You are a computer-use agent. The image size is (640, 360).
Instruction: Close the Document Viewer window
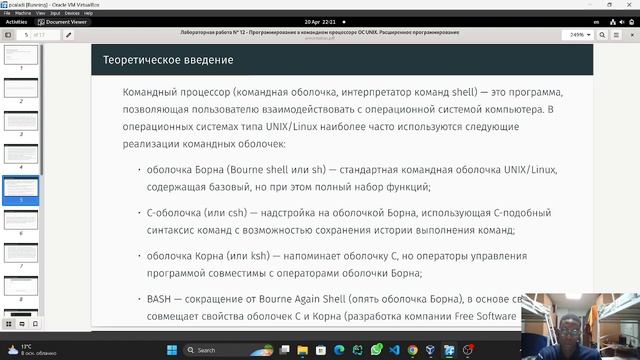[x=632, y=35]
